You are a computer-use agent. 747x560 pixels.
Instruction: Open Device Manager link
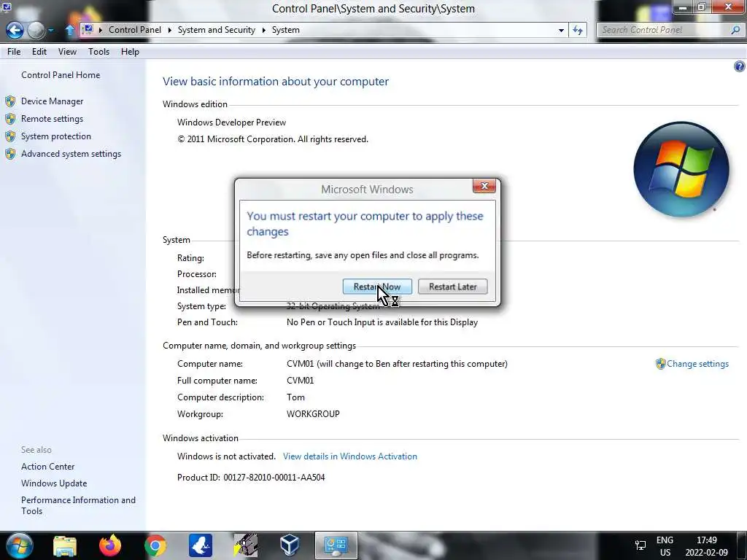[52, 101]
